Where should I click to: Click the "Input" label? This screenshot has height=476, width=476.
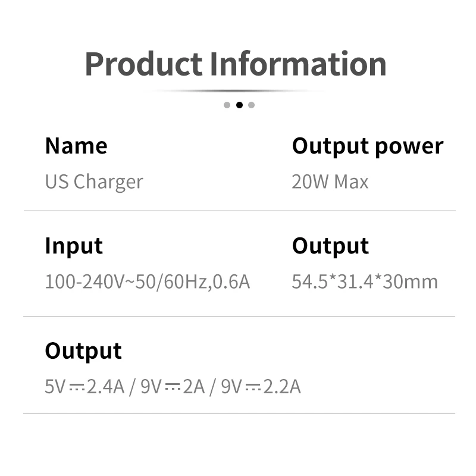tap(74, 246)
